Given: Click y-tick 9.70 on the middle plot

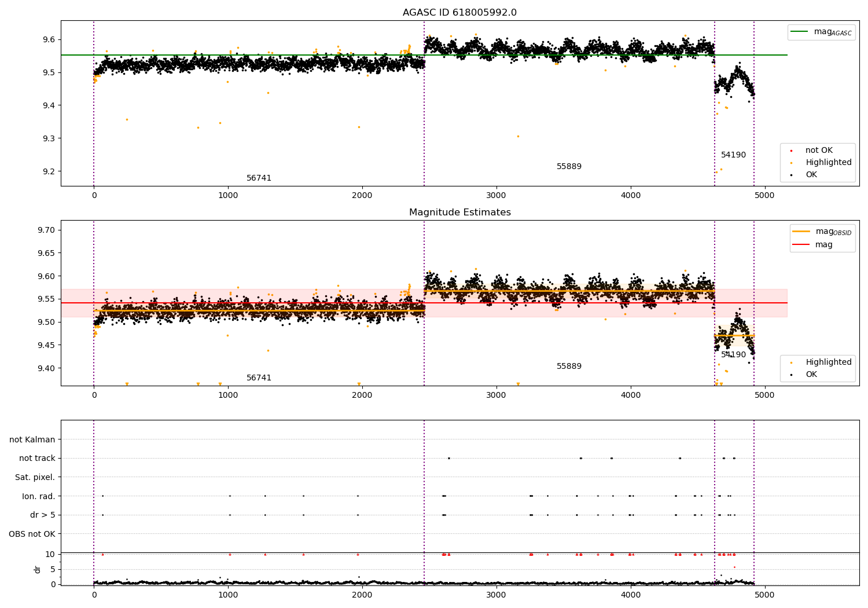Looking at the screenshot, I should coord(46,230).
